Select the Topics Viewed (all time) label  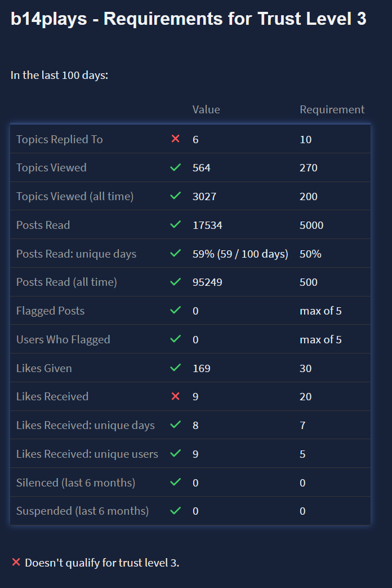[75, 196]
